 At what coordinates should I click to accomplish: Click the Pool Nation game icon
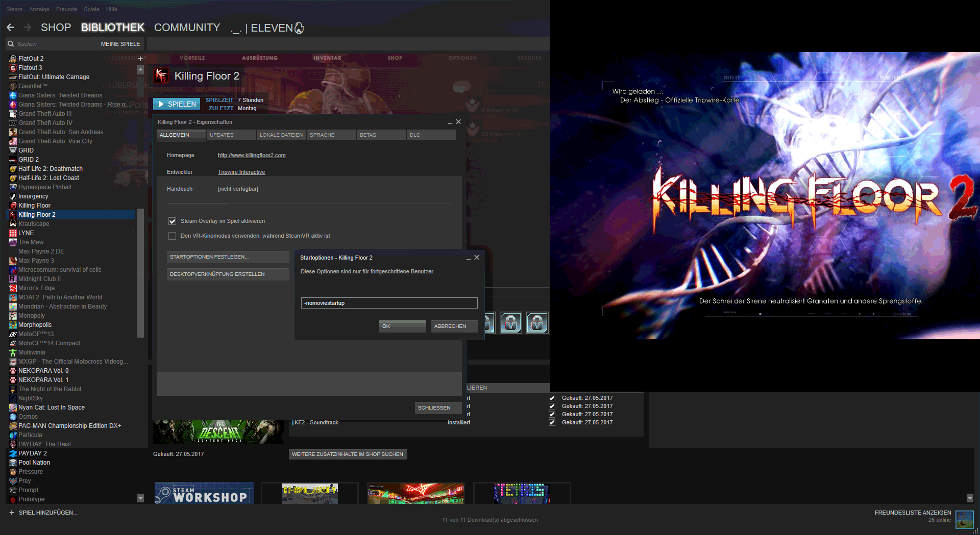(x=13, y=463)
